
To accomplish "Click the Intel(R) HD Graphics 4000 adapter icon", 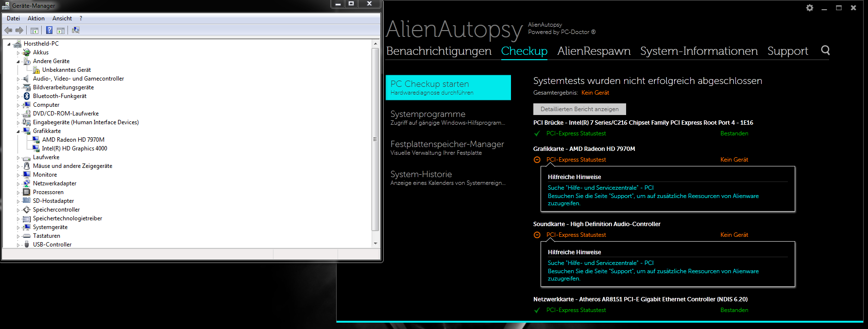I will click(x=36, y=148).
